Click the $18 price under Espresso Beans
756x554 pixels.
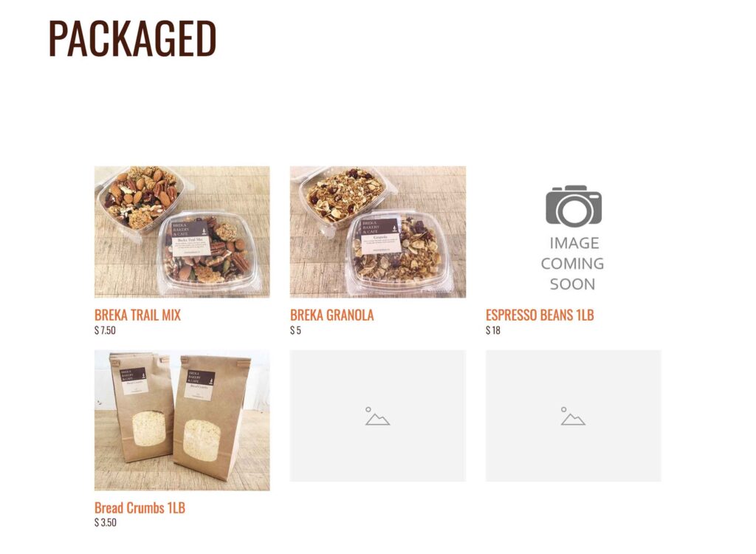click(492, 331)
